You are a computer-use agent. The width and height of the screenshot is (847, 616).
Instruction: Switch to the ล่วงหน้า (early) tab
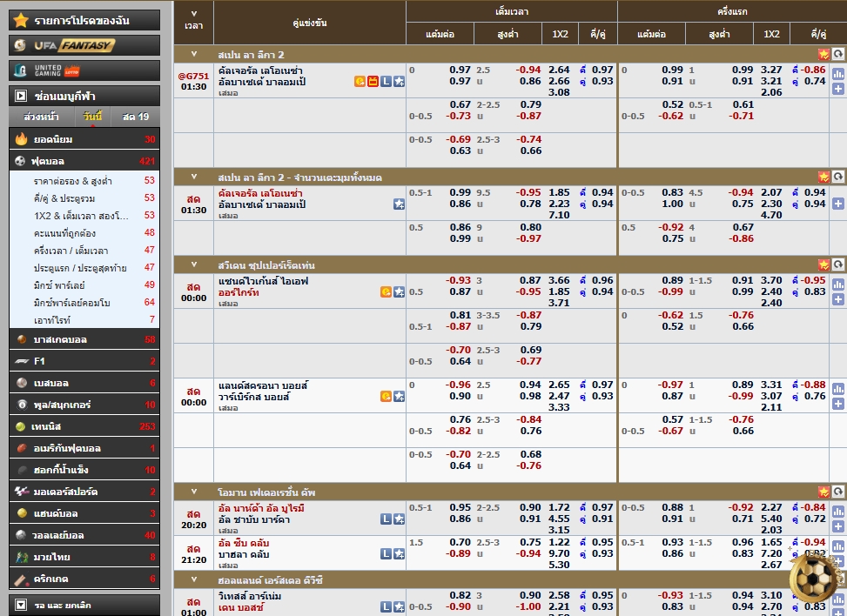(x=40, y=117)
